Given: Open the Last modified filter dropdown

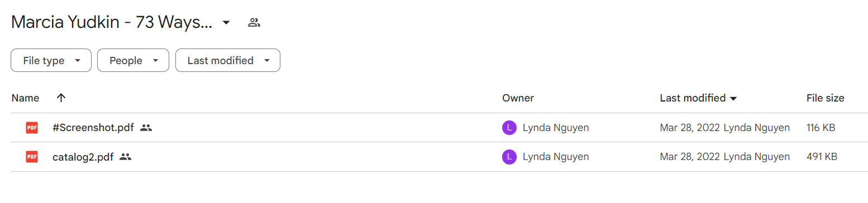Looking at the screenshot, I should point(228,60).
